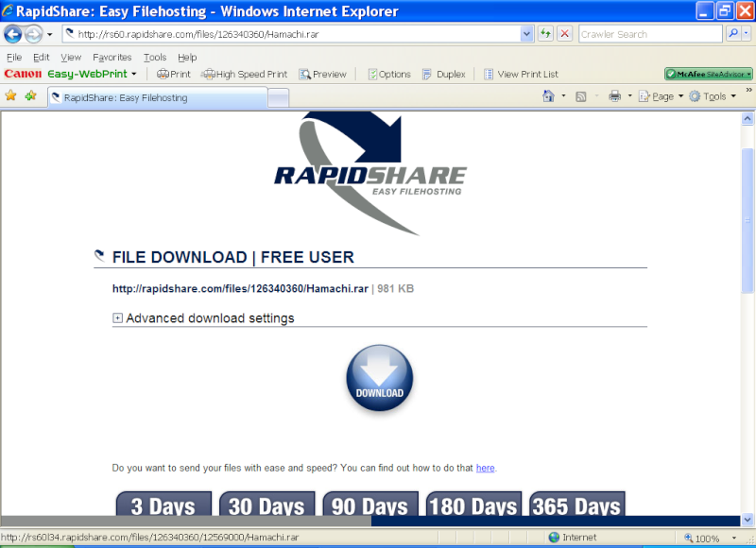Open the View menu
756x548 pixels.
pos(71,58)
